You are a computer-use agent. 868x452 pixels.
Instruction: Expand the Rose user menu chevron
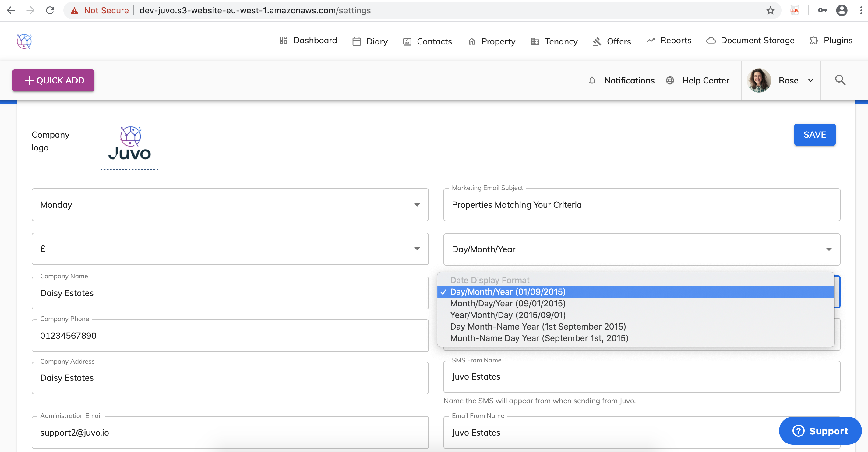pos(811,80)
